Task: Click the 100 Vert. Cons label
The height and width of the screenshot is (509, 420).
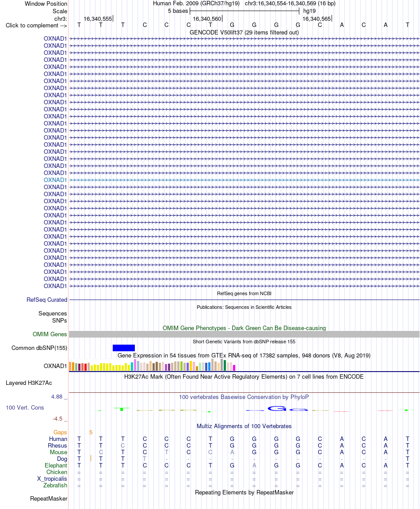Action: coord(25,407)
